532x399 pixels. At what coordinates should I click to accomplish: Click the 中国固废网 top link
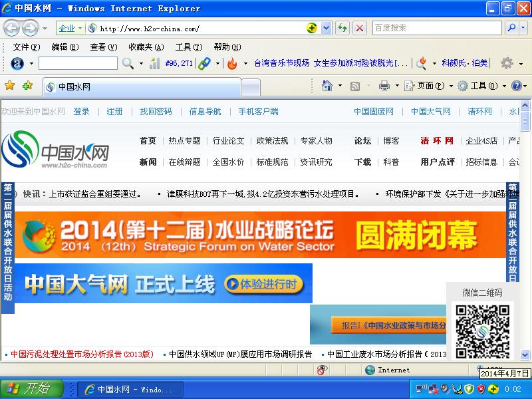pyautogui.click(x=374, y=112)
